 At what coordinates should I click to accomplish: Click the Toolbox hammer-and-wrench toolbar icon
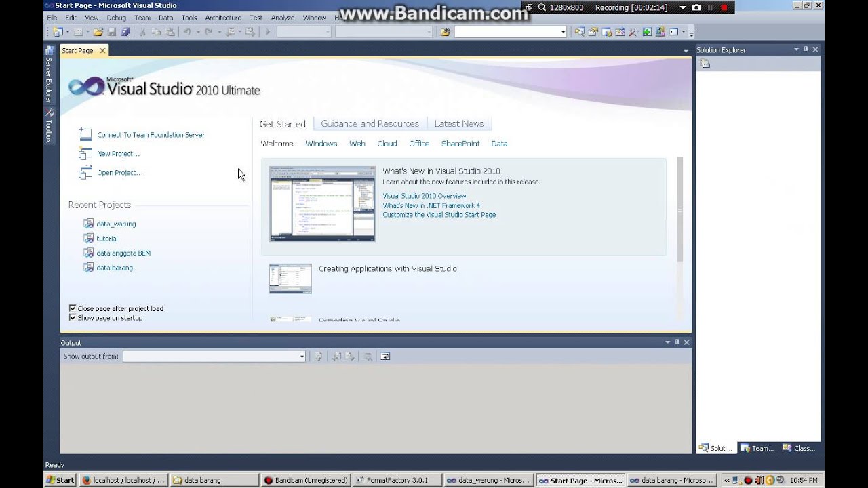pos(633,32)
